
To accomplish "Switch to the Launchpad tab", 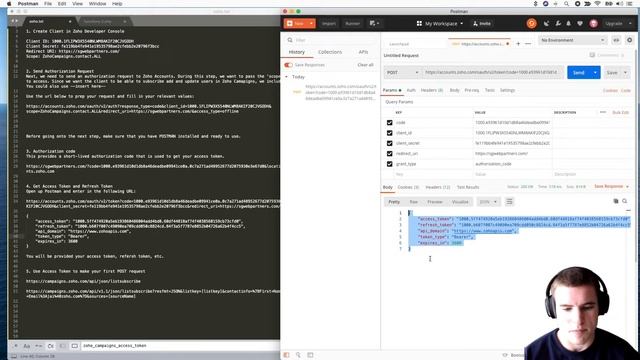I will coord(399,44).
